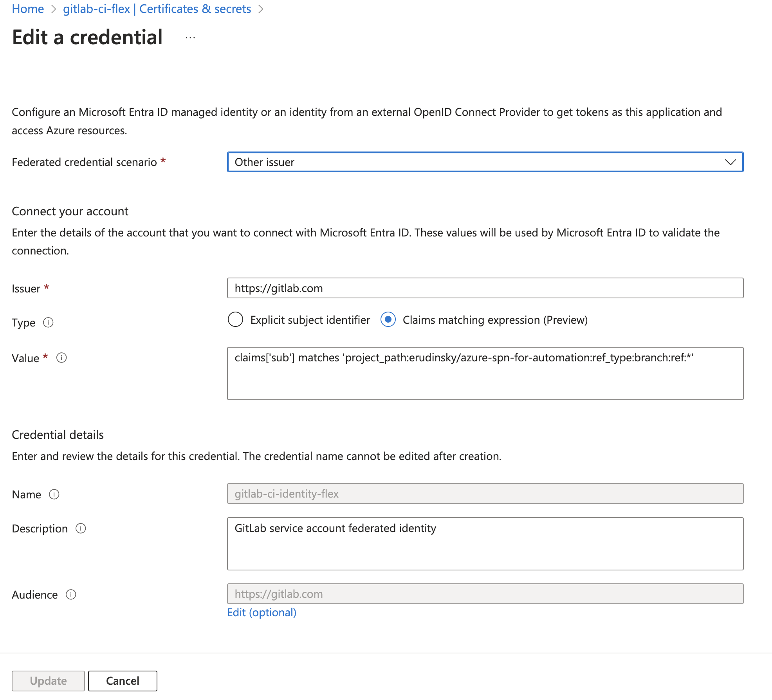
Task: Click the dropdown chevron beside Other issuer
Action: pos(730,162)
